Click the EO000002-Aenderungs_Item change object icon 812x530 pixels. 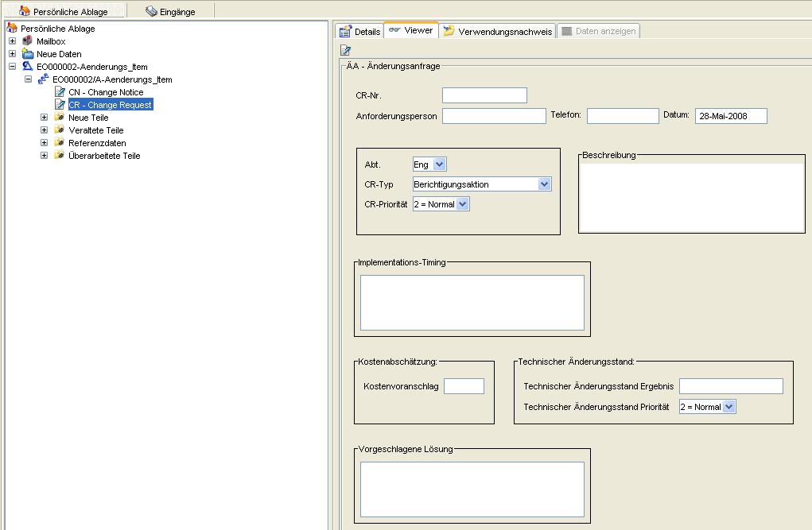(x=28, y=66)
